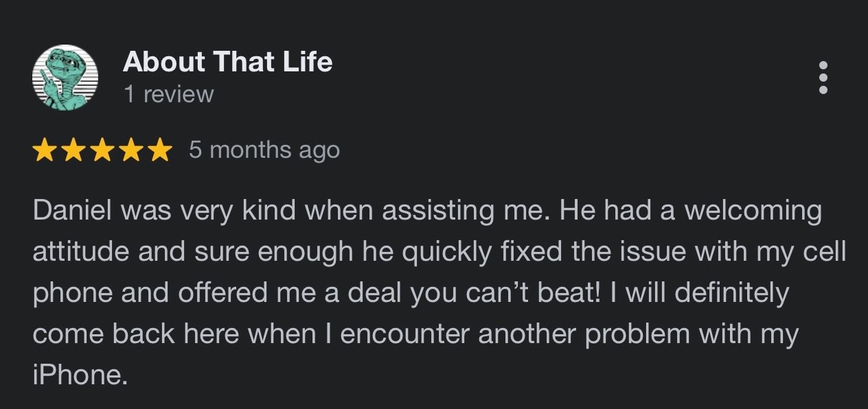Viewport: 868px width, 409px height.
Task: Select the second yellow rating star
Action: 73,150
